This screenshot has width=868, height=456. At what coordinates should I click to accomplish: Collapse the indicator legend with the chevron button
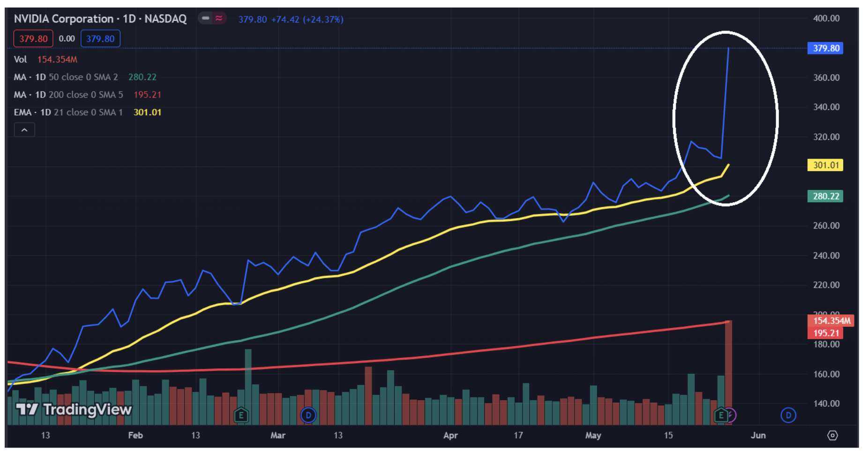click(x=24, y=129)
